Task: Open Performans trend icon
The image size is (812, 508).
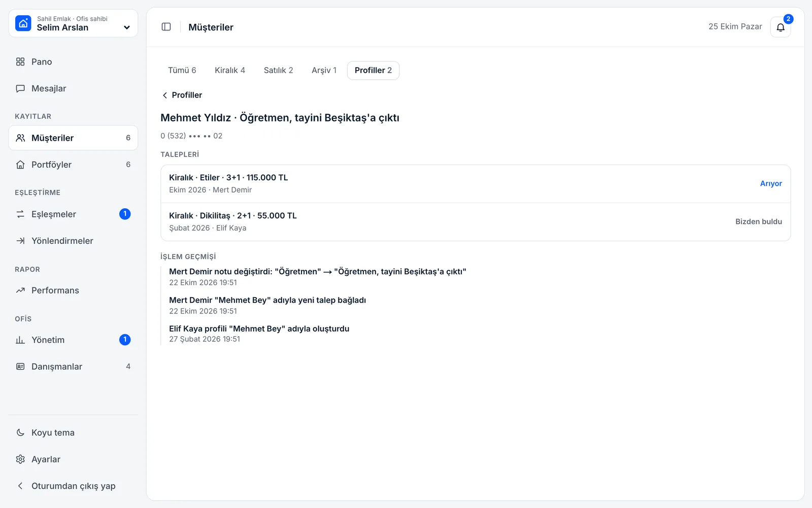Action: tap(20, 291)
